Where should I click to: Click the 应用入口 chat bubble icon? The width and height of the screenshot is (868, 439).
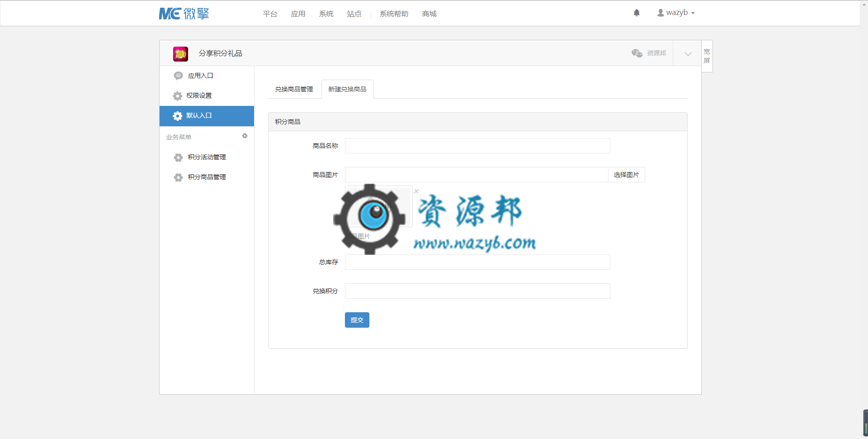click(x=178, y=76)
